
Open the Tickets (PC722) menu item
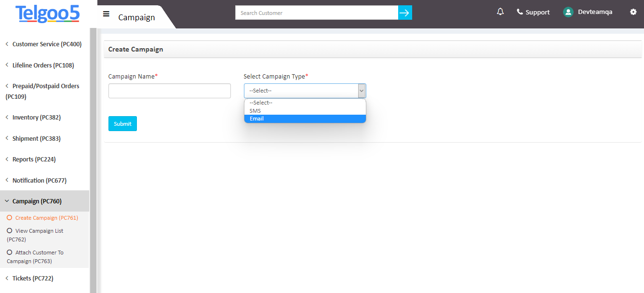point(31,278)
